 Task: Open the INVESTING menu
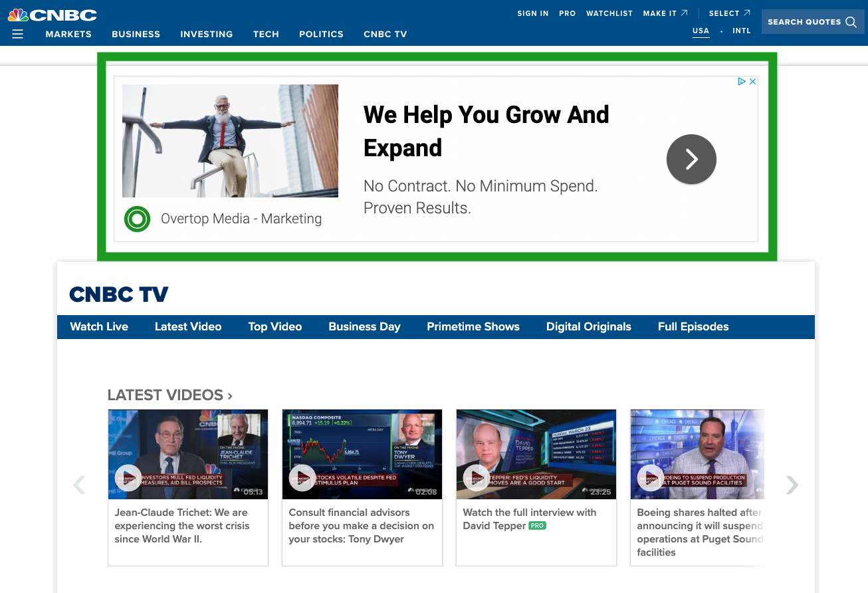(x=207, y=34)
